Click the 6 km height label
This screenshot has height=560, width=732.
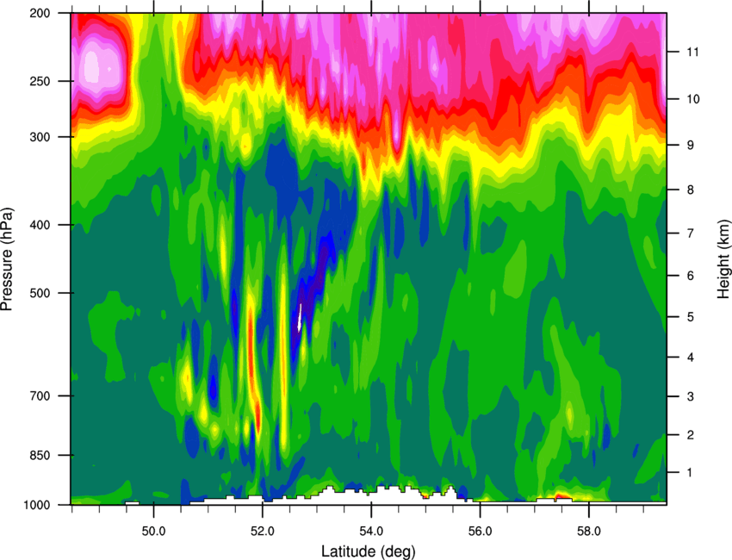(x=691, y=276)
